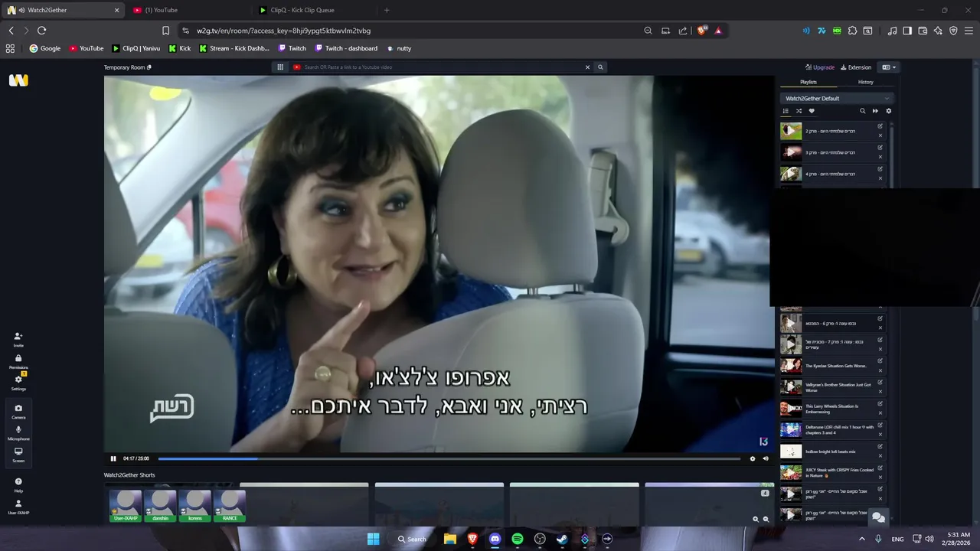Reload the current page
980x551 pixels.
[x=41, y=31]
